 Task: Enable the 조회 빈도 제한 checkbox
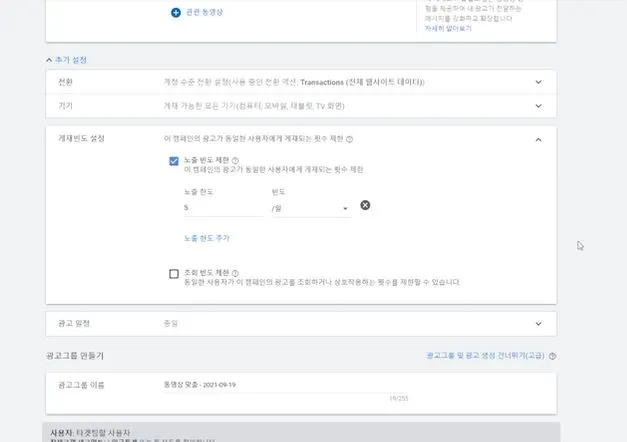click(x=174, y=274)
